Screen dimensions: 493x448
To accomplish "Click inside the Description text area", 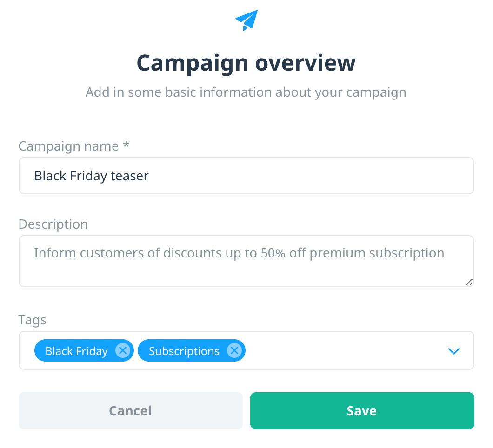I will 246,261.
